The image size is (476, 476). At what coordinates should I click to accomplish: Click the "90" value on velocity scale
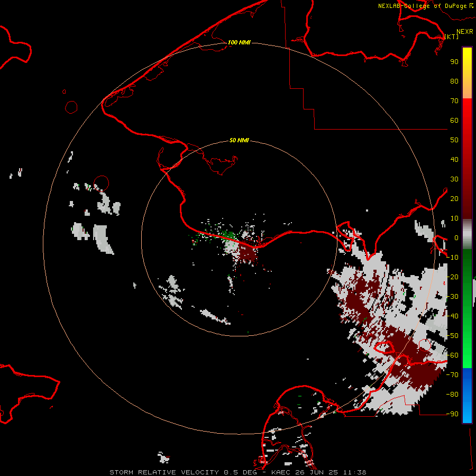point(454,62)
